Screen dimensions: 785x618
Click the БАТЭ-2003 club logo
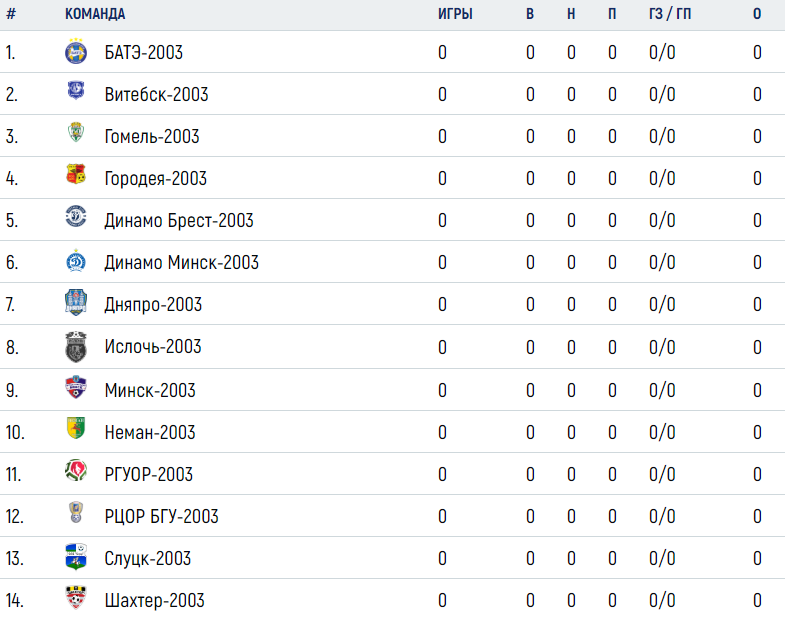point(76,52)
